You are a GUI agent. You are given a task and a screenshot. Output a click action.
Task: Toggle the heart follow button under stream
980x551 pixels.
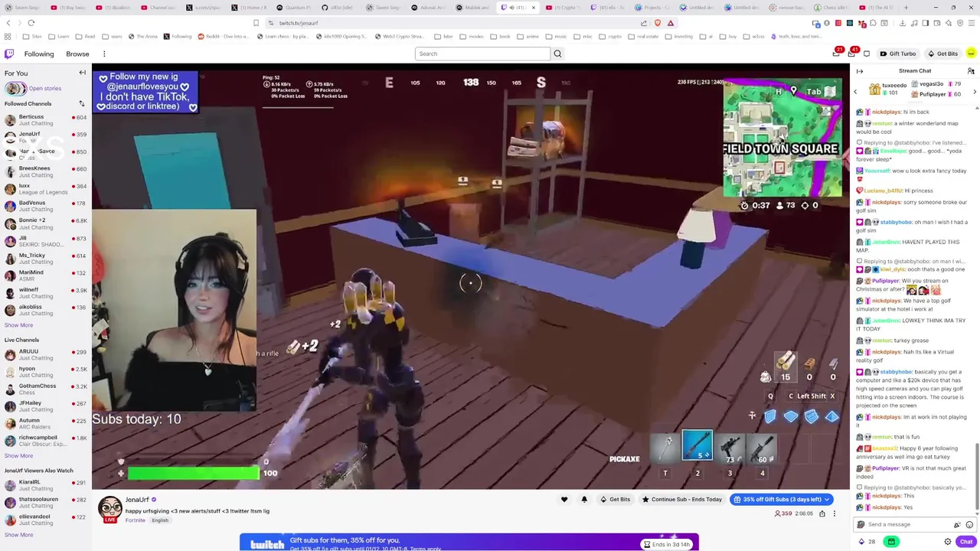(564, 500)
